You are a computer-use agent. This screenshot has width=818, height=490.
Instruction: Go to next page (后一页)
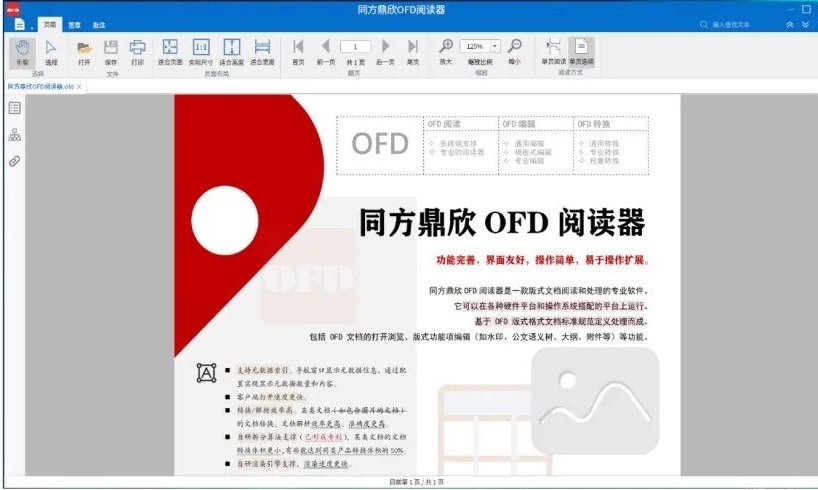[x=385, y=52]
